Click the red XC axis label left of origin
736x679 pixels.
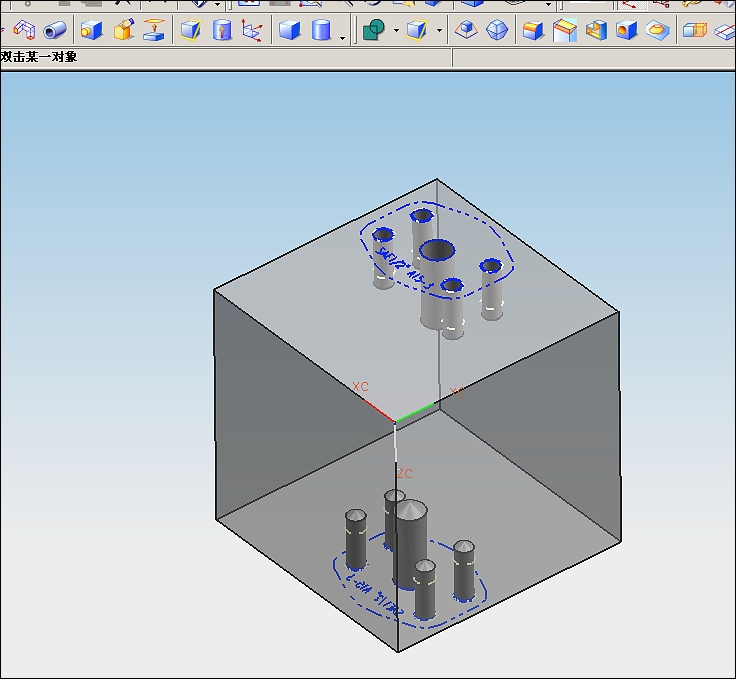[x=360, y=387]
